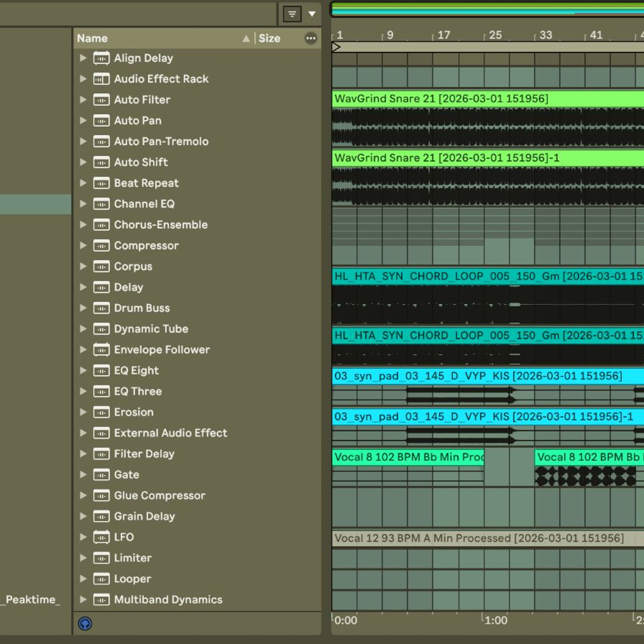Select the first Vocal 8 102 BPM clip
The image size is (644, 644).
tap(408, 457)
